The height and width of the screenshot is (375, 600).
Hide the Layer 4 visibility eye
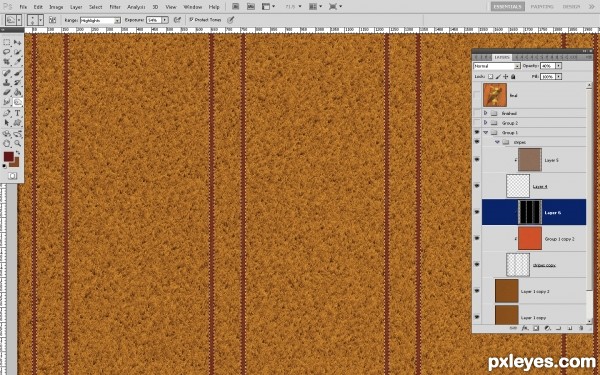coord(477,186)
